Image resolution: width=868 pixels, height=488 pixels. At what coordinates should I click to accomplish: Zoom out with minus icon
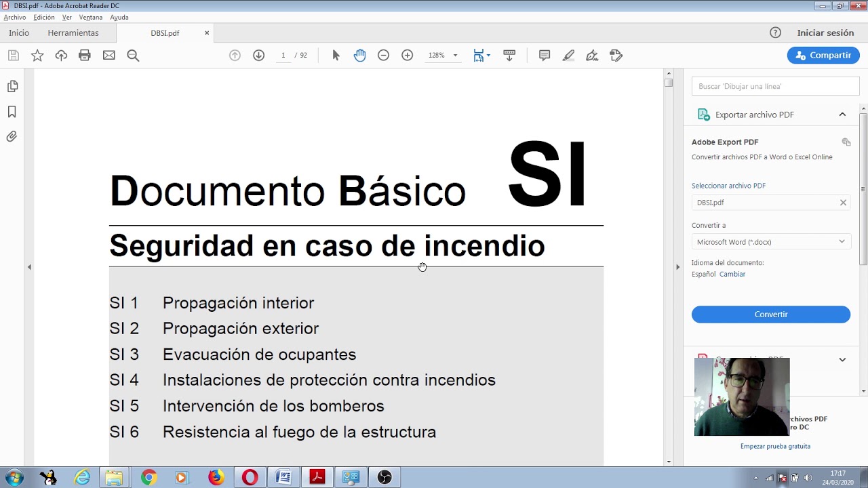pos(383,56)
